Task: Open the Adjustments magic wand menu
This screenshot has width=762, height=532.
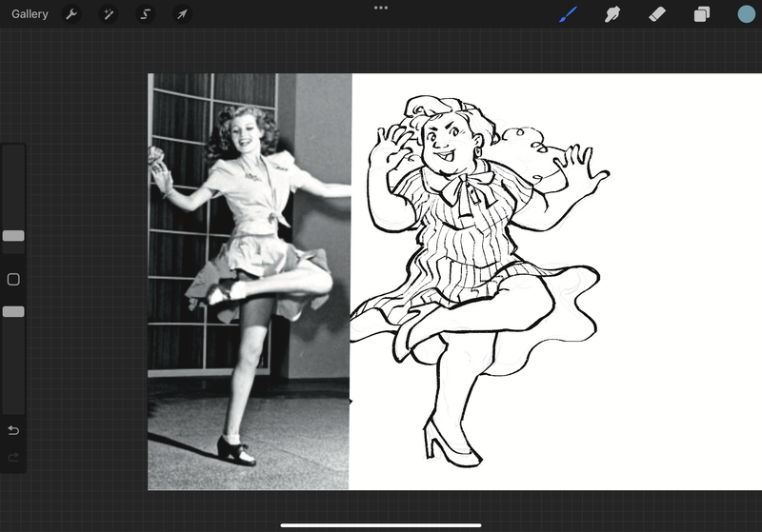Action: click(109, 14)
